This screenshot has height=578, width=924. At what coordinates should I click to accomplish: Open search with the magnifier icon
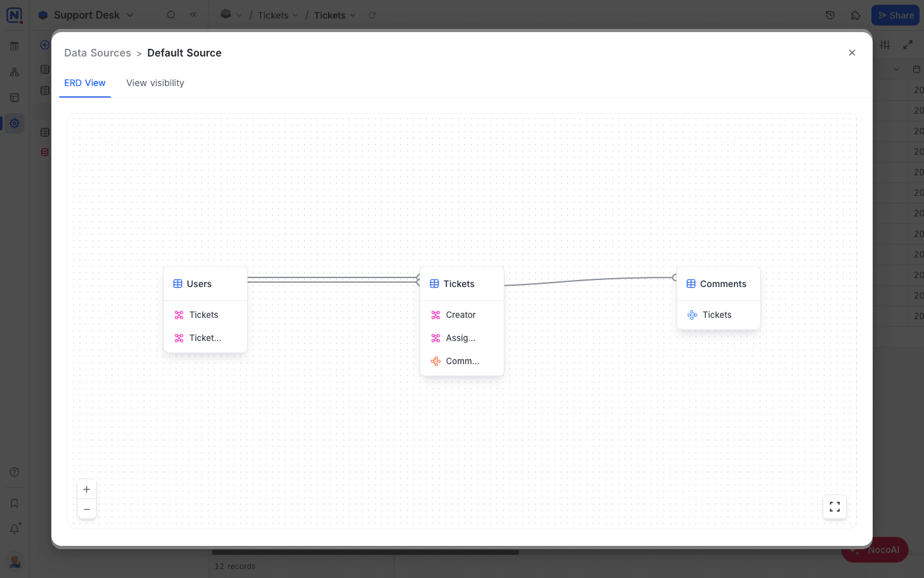[x=171, y=15]
